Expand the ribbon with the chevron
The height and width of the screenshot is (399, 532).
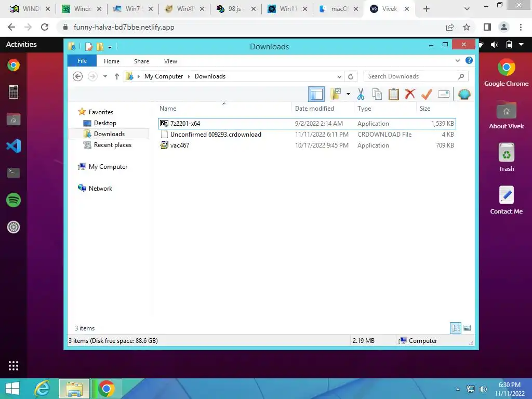tap(457, 61)
